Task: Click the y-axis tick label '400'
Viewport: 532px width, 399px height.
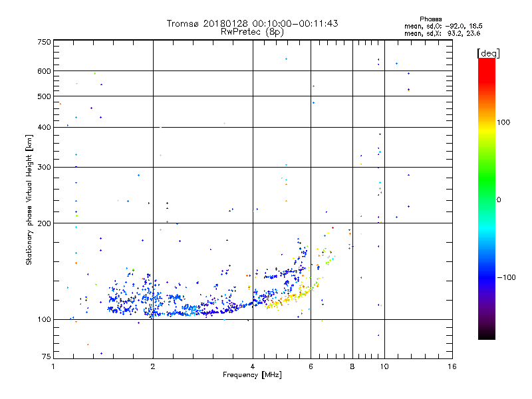Action: (45, 127)
